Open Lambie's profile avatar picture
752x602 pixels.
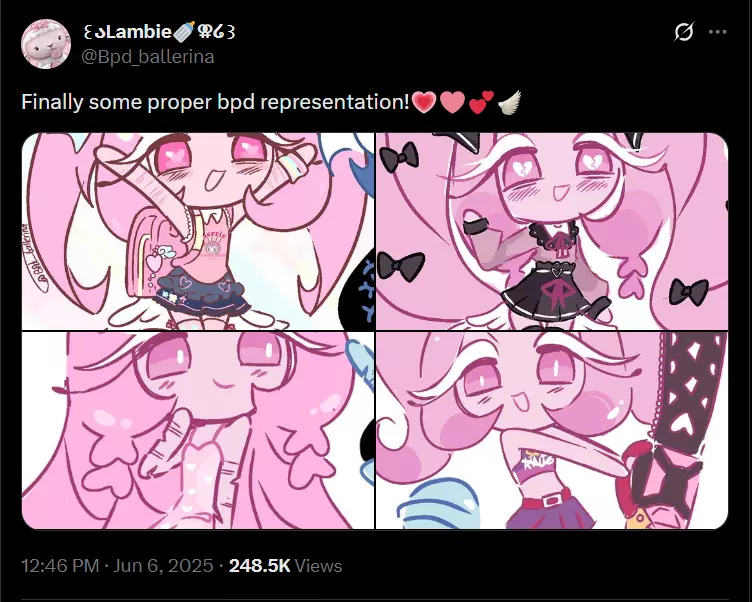[x=46, y=44]
